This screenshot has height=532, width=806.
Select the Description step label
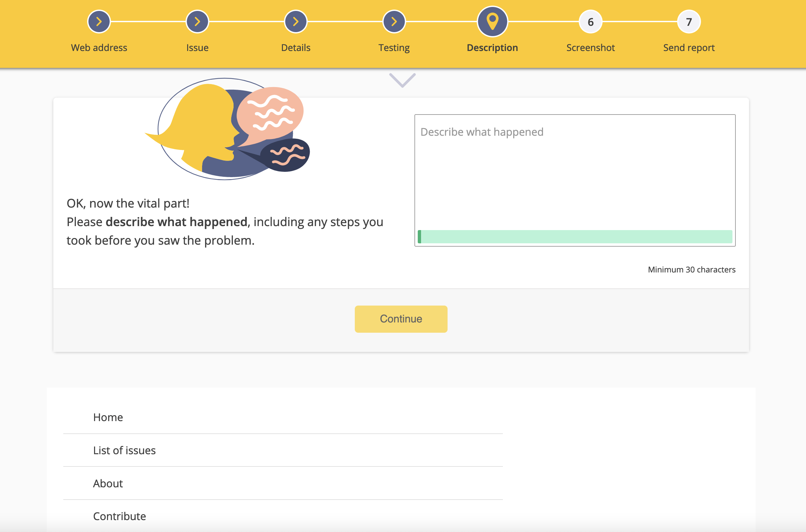click(x=492, y=47)
